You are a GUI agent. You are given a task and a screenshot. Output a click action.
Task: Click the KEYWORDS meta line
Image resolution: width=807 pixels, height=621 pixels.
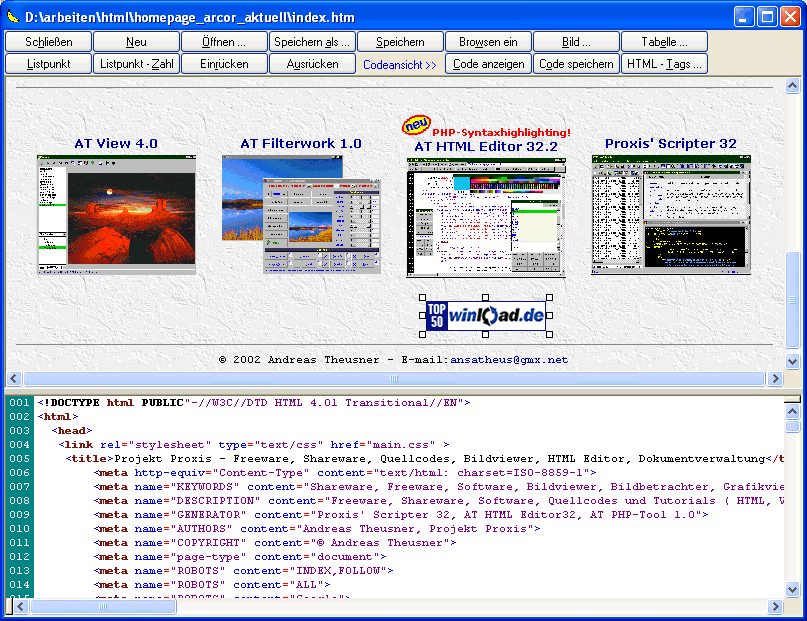click(438, 486)
